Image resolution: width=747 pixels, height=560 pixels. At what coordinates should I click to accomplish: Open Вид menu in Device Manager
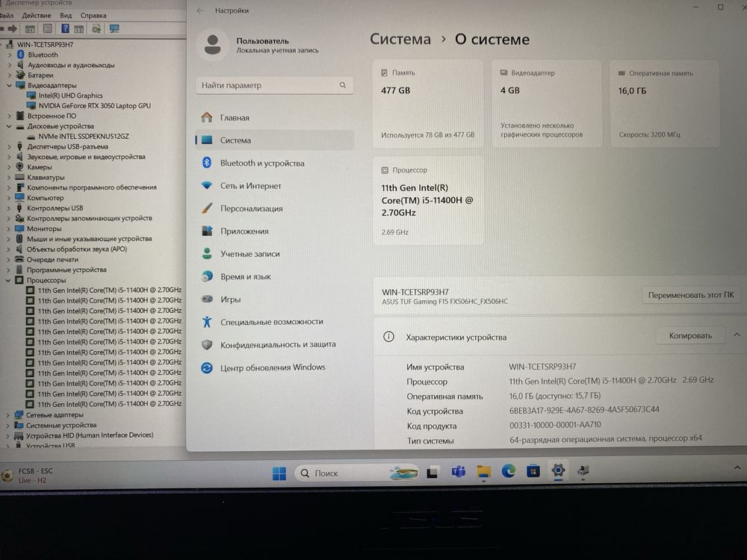66,15
